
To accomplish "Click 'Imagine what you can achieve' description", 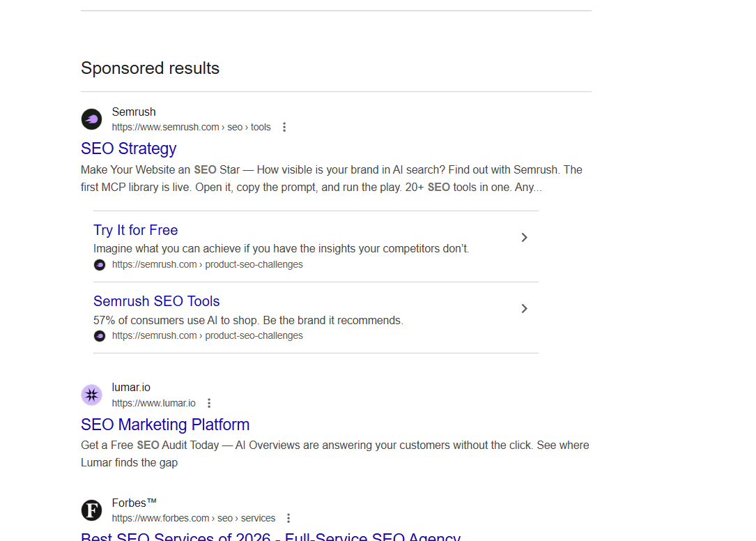I will pos(281,249).
